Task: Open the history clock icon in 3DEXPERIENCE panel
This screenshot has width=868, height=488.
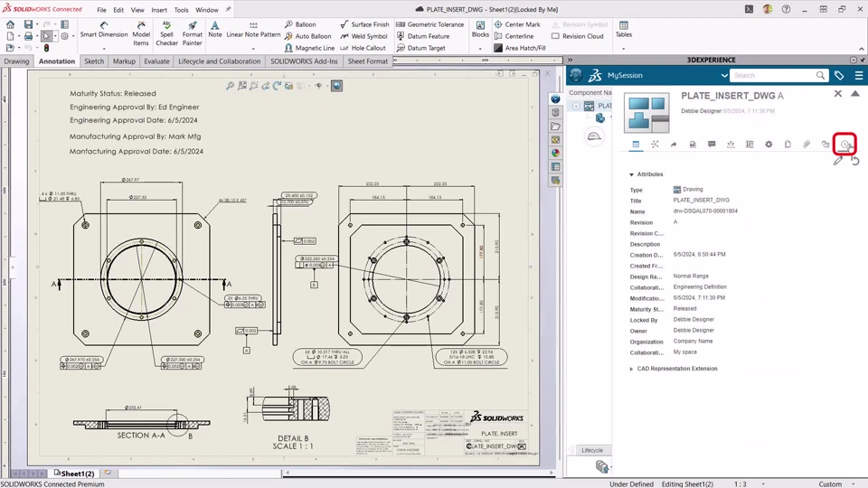Action: (x=844, y=145)
